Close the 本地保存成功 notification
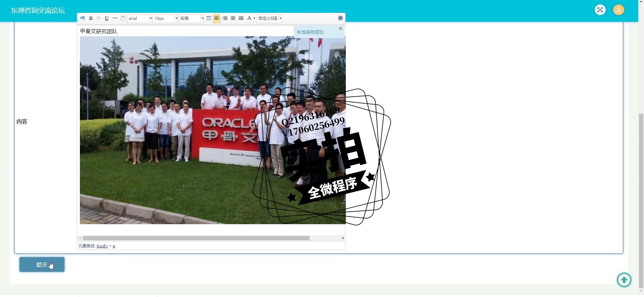 (x=340, y=29)
